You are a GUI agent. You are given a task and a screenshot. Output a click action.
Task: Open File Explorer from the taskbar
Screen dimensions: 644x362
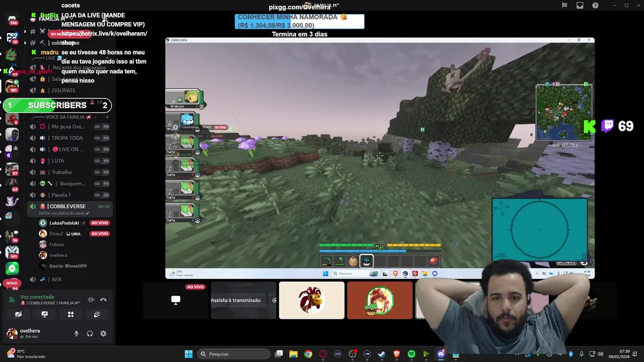click(293, 354)
